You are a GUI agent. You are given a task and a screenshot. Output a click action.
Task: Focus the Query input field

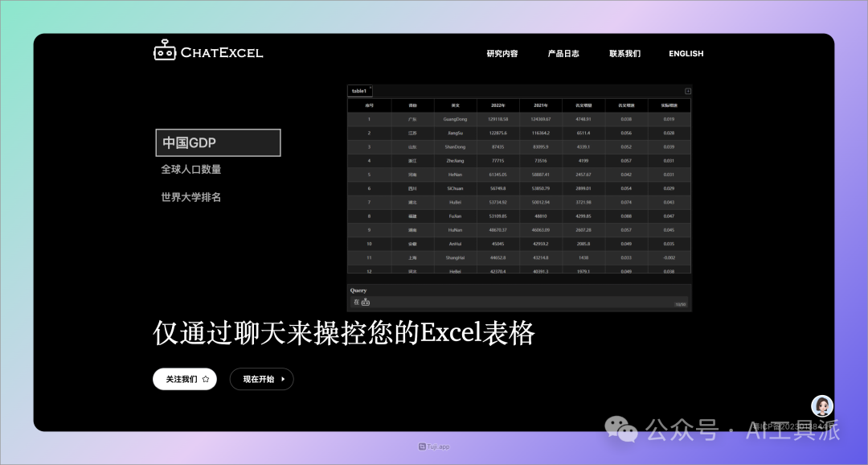[519, 302]
